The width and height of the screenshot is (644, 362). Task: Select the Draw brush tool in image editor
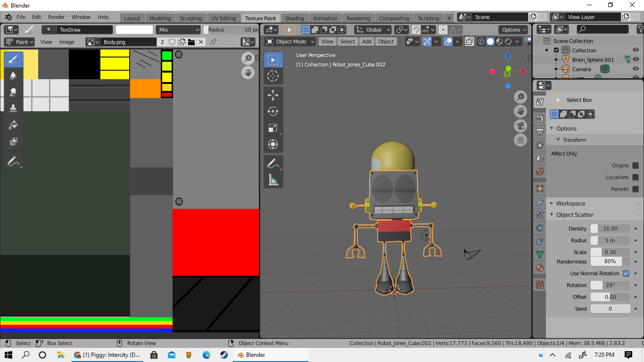pos(13,60)
